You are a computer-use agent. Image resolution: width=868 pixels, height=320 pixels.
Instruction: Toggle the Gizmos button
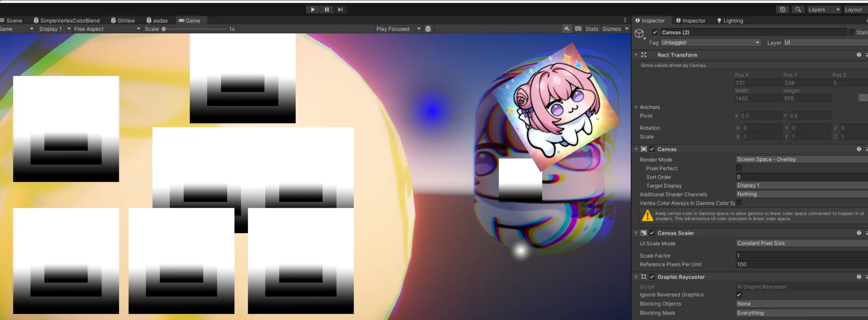coord(611,29)
